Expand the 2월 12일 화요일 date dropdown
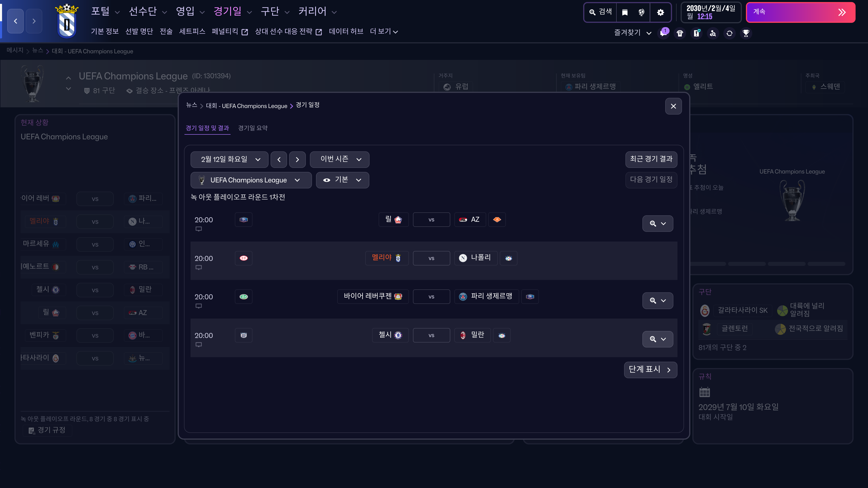The image size is (868, 488). pos(229,159)
